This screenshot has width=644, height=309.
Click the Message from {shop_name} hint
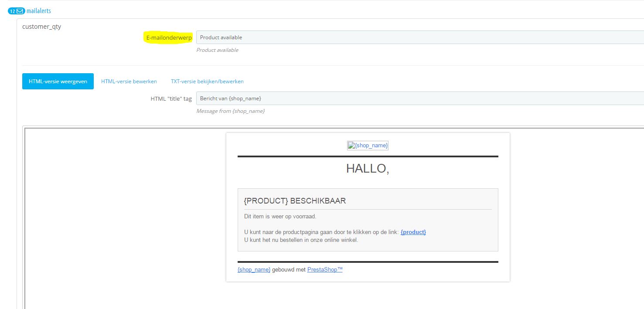(230, 111)
